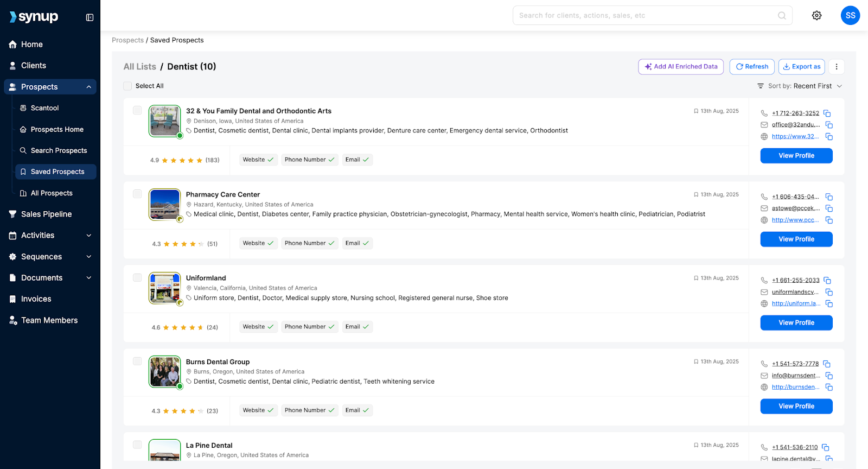Click the Prospects breadcrumb link
Screen dimensions: 868x469
[127, 40]
